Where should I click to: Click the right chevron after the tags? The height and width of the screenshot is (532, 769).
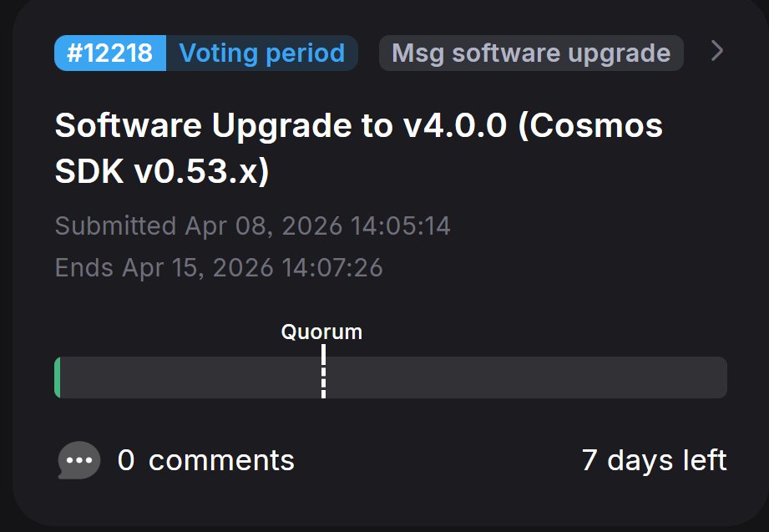point(716,52)
